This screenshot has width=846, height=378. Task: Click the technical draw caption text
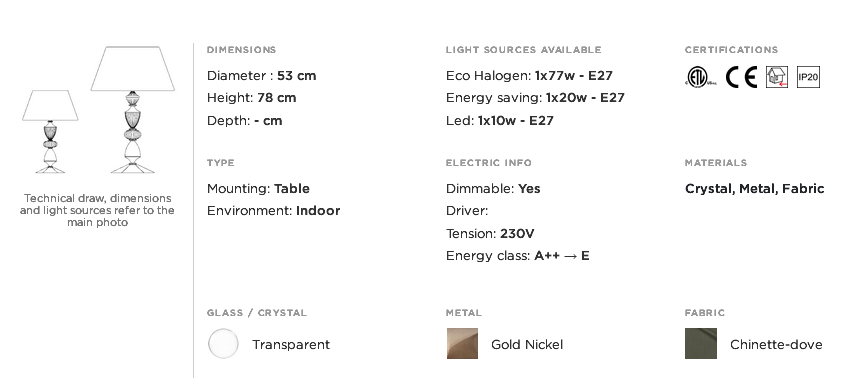click(x=97, y=210)
